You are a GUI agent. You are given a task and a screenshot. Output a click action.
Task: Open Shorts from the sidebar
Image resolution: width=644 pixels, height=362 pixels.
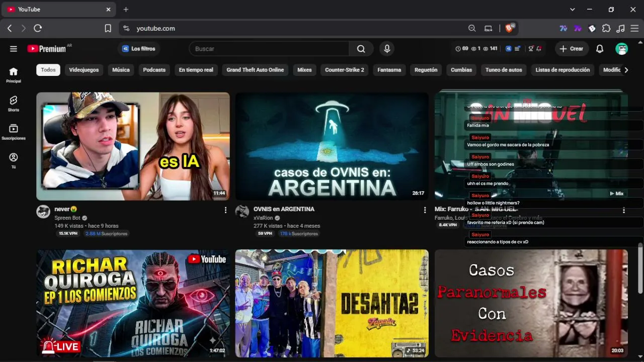14,103
